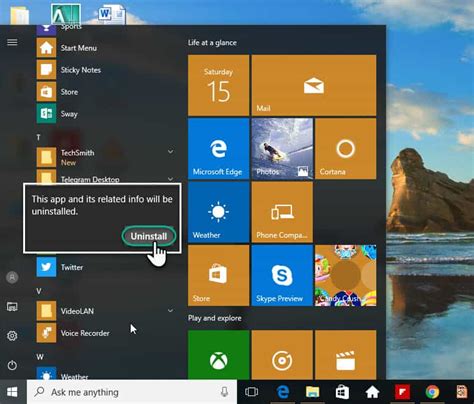
Task: Open File Explorer icon in Start sidebar
Action: [12, 306]
